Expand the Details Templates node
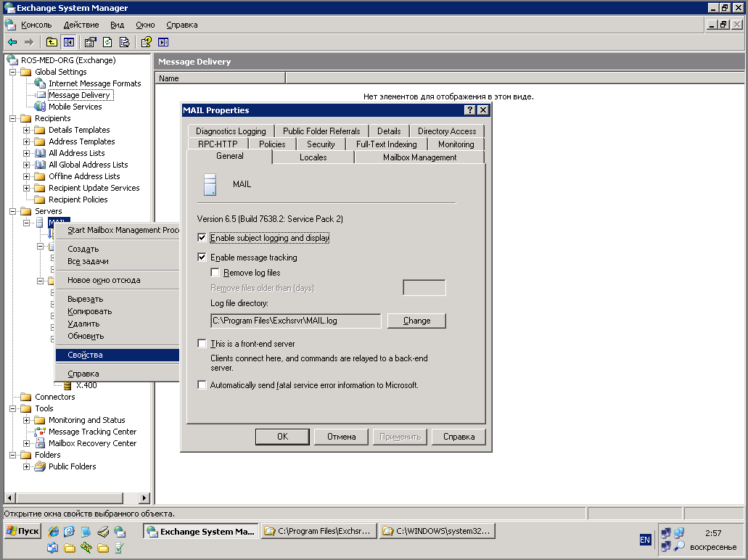This screenshot has height=560, width=748. (27, 130)
